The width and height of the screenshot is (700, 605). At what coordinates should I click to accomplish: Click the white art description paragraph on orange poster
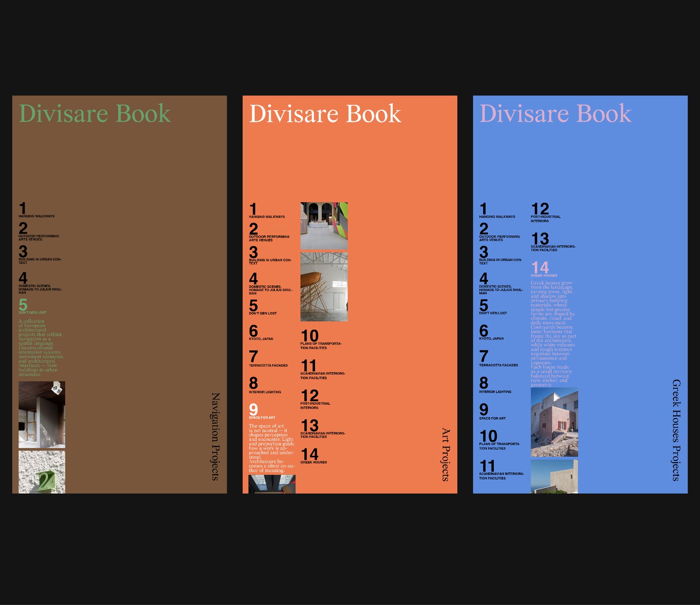(x=272, y=448)
